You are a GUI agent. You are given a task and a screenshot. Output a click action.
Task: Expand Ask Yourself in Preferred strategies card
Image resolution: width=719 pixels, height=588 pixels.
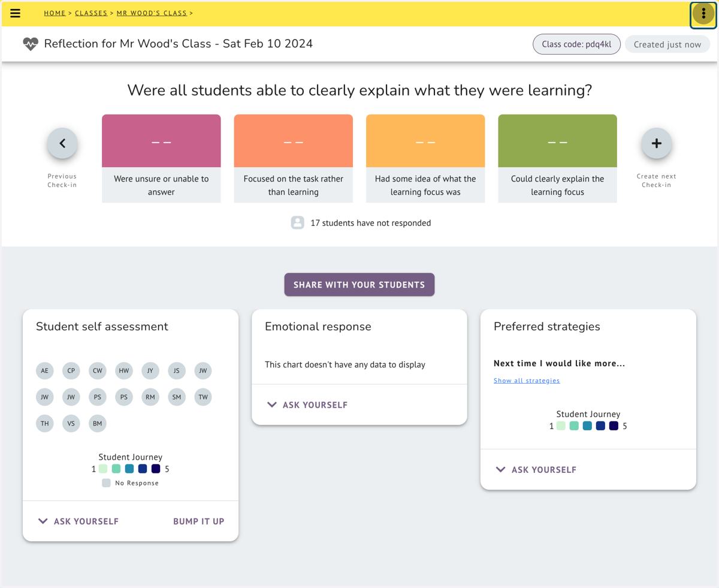tap(536, 470)
